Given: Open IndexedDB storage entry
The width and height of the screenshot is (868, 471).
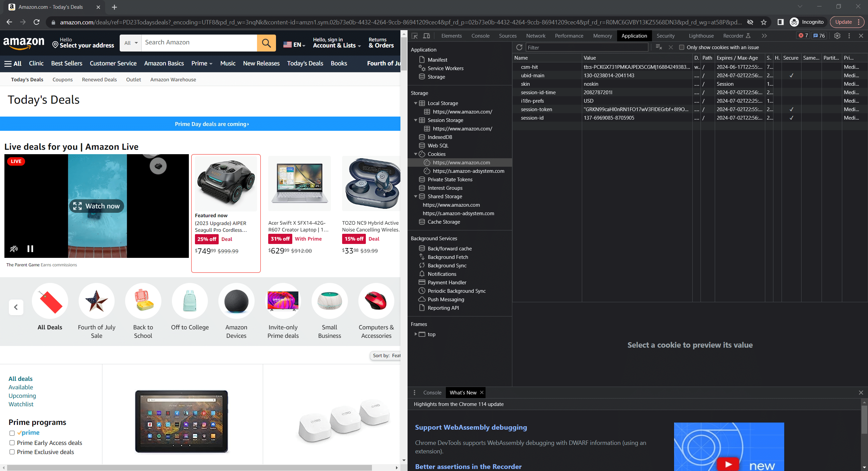Looking at the screenshot, I should 439,137.
